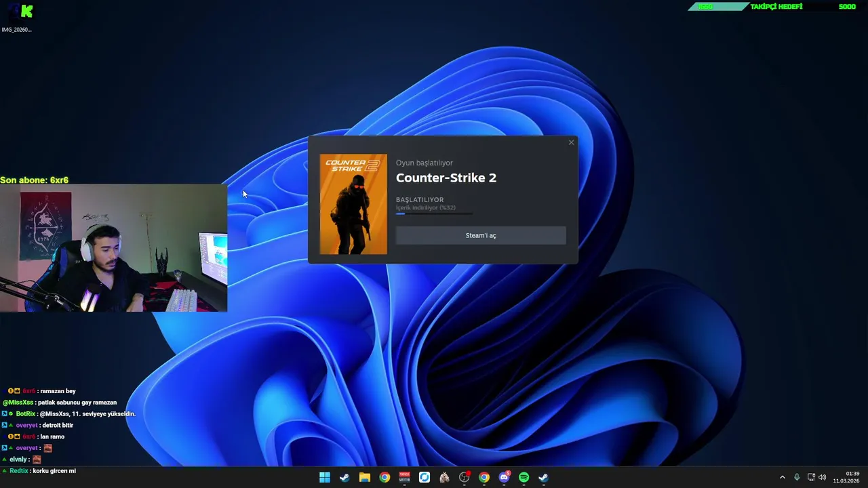This screenshot has width=868, height=488.
Task: Click the "BAŞLATILIYOR" status text
Action: click(x=420, y=200)
